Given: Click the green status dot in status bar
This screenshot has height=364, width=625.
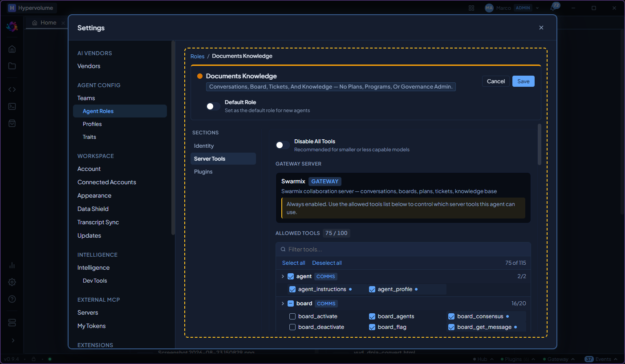Looking at the screenshot, I should tap(50, 359).
